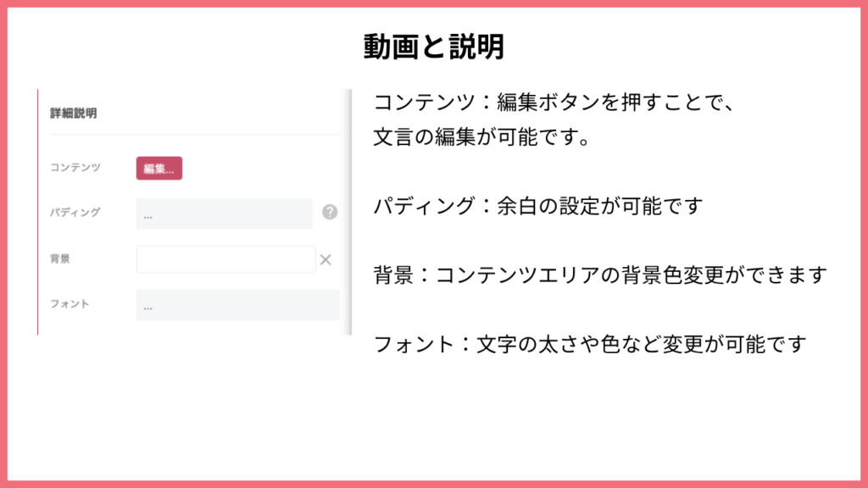868x488 pixels.
Task: Click the 背景：コンテンツエリア description line
Action: [601, 275]
